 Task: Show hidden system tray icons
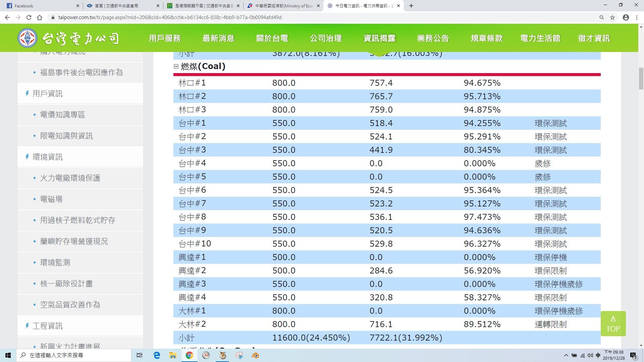click(x=566, y=355)
